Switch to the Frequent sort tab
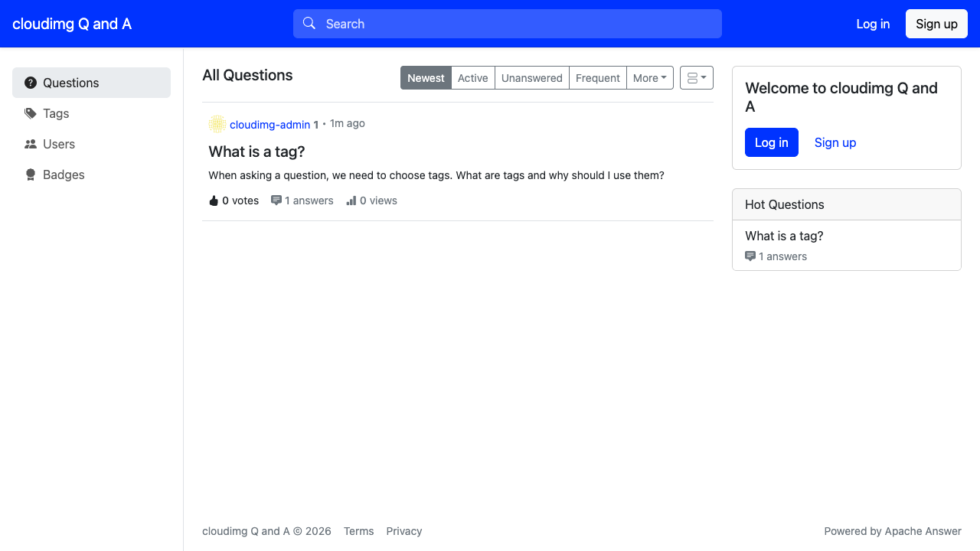Image resolution: width=980 pixels, height=551 pixels. (598, 78)
